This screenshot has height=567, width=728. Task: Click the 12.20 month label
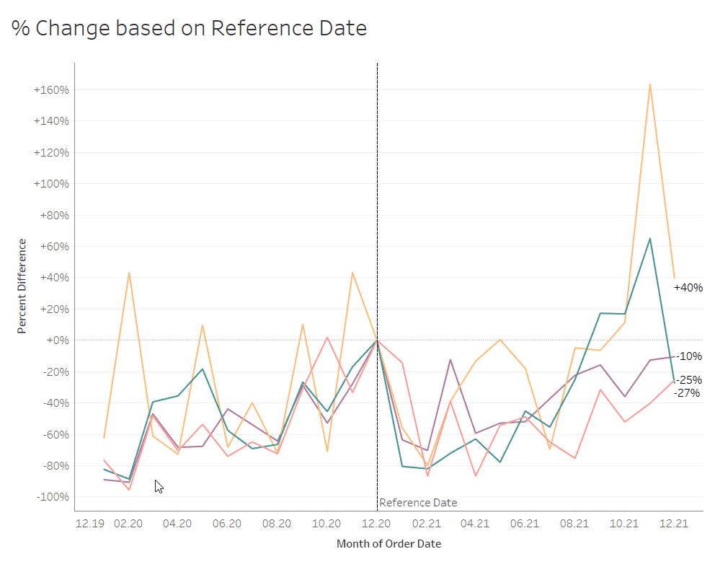click(x=376, y=524)
